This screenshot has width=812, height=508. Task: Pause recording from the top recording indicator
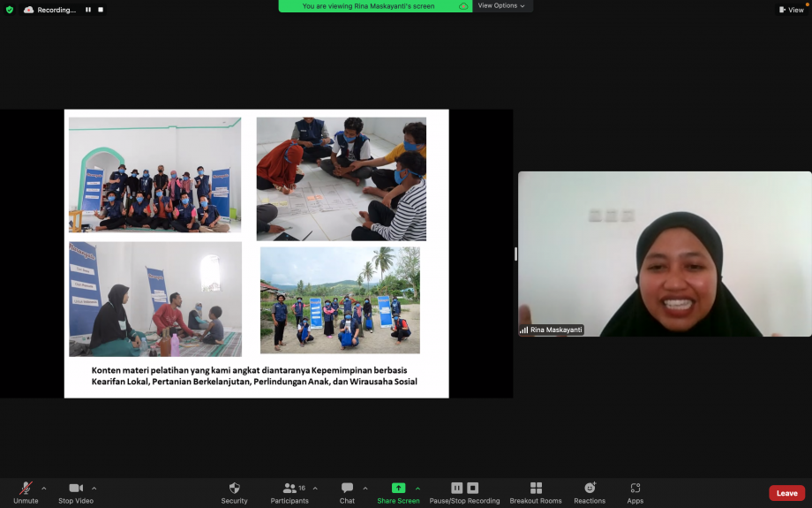coord(88,10)
